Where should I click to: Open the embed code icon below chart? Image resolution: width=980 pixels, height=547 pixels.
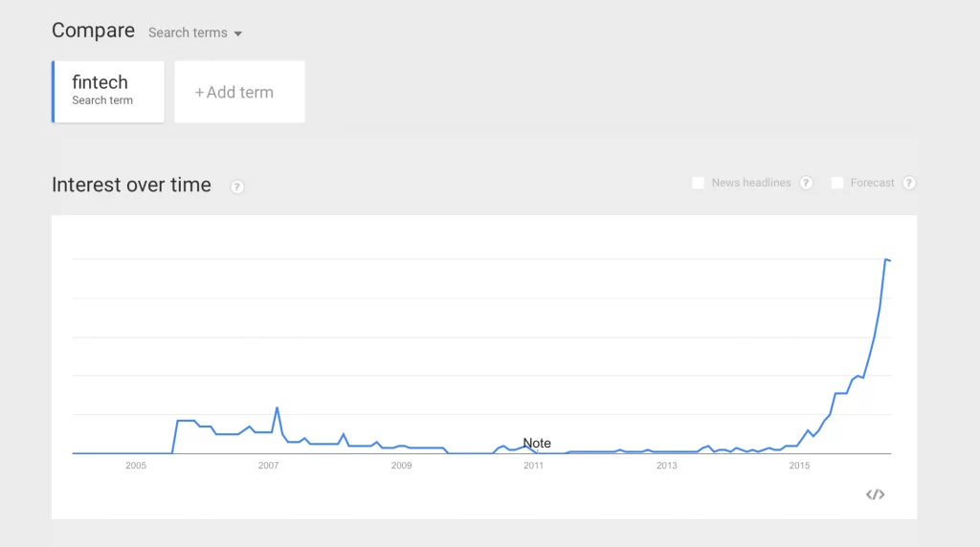pos(875,494)
